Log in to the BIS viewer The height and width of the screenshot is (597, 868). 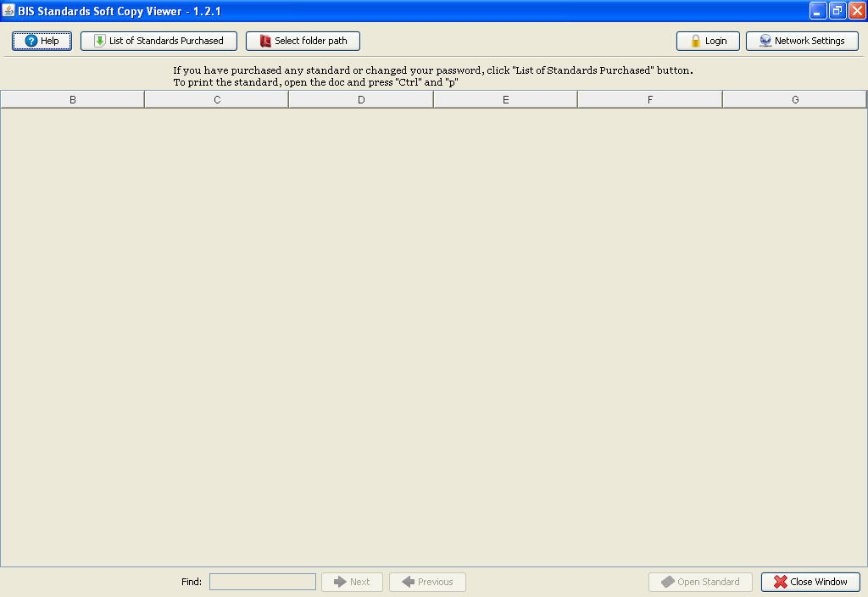coord(707,40)
